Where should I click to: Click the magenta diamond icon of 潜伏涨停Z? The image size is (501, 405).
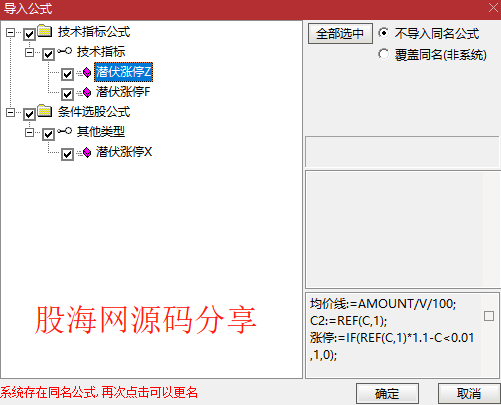tap(87, 72)
